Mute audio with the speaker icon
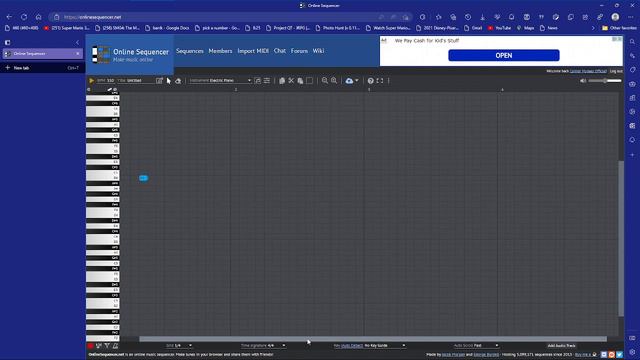640x360 pixels. tap(583, 81)
